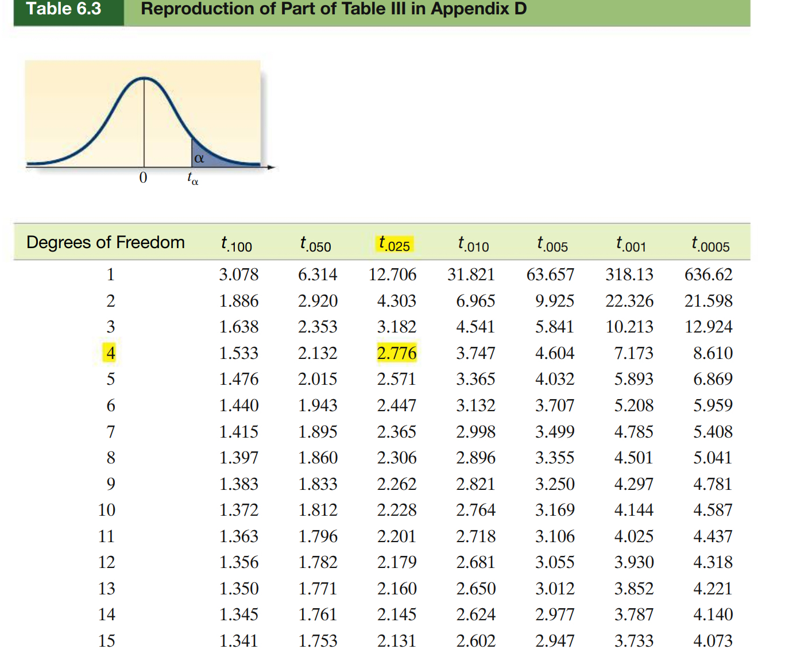Click the value 3.078 under t.100
This screenshot has width=812, height=653.
[239, 275]
